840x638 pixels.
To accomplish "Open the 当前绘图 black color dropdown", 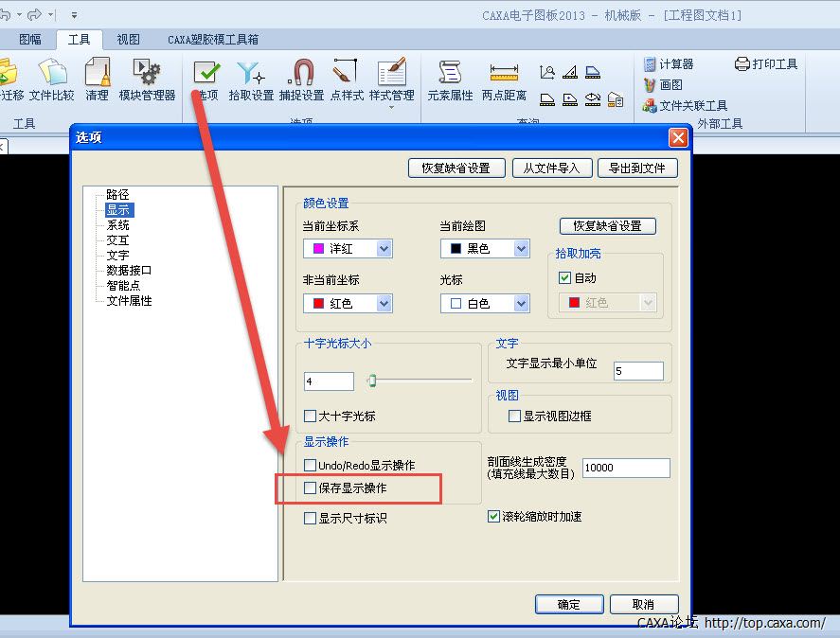I will tap(521, 249).
